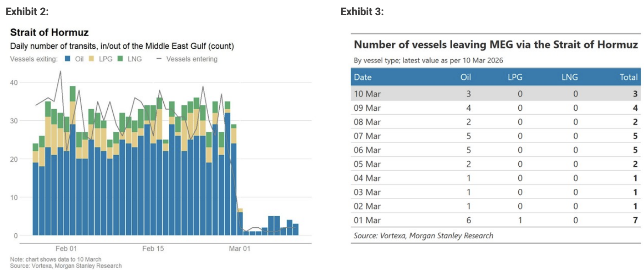Click the LNG column header in table
Viewport: 644px width, 270px height.
pyautogui.click(x=569, y=77)
